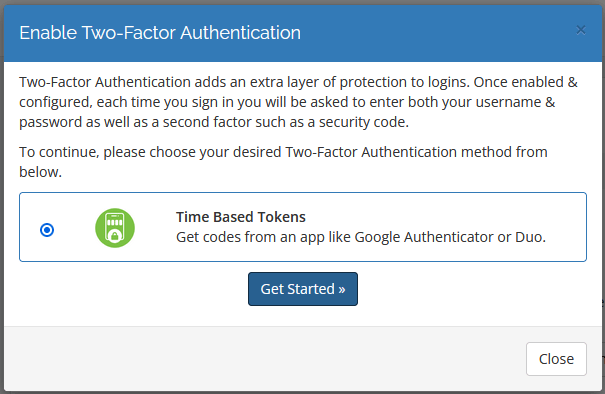This screenshot has width=605, height=394.
Task: Click the double chevron » on Get Started
Action: [341, 289]
